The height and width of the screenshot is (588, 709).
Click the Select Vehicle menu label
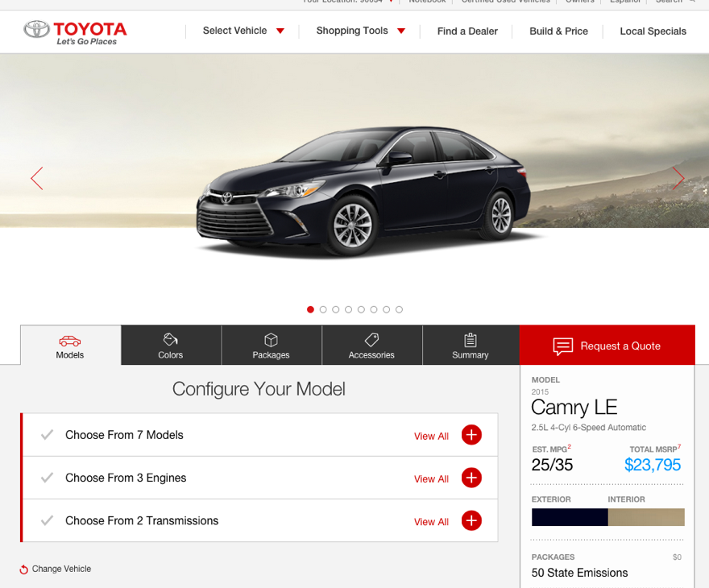(x=234, y=31)
